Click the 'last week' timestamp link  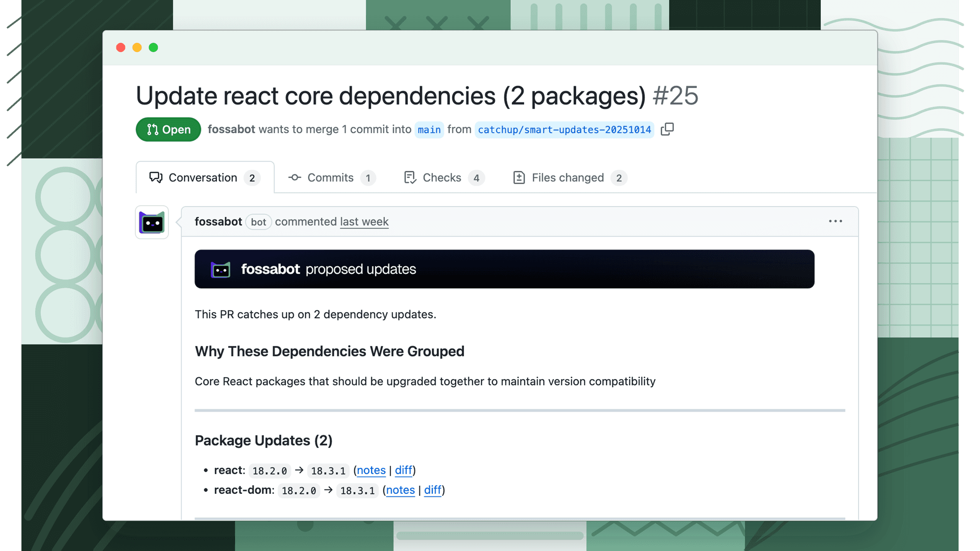364,221
